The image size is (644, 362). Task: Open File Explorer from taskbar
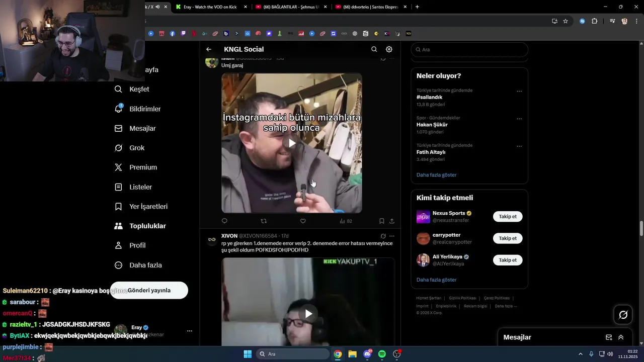(x=352, y=354)
